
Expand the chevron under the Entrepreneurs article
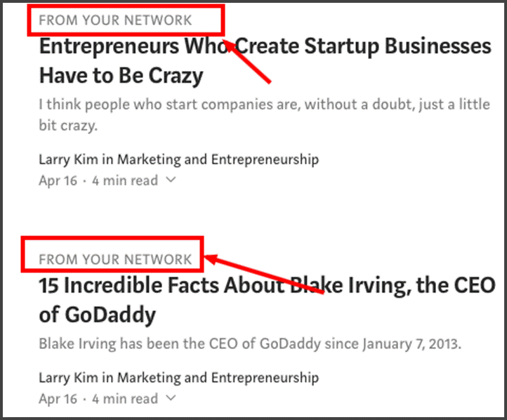click(171, 181)
